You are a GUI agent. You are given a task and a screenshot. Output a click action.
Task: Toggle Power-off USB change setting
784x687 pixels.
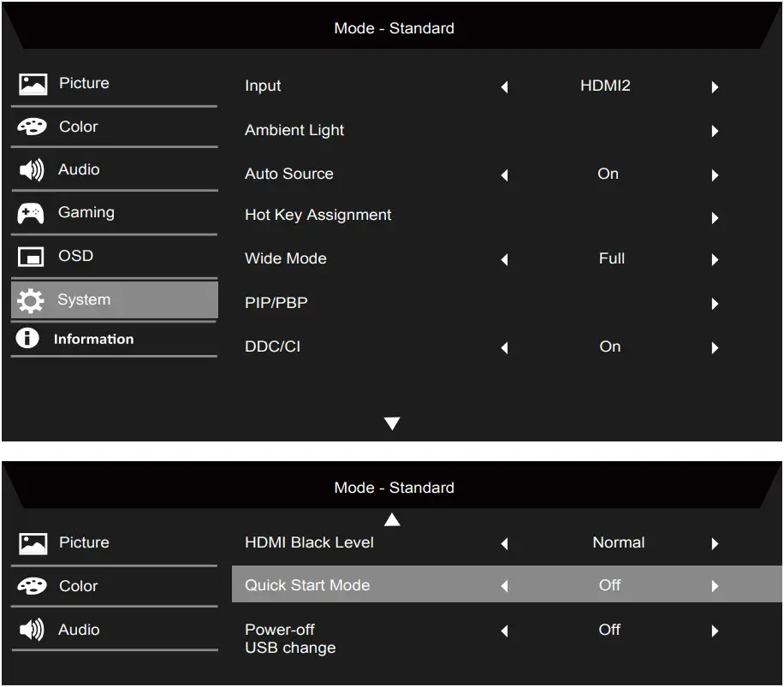coord(715,630)
